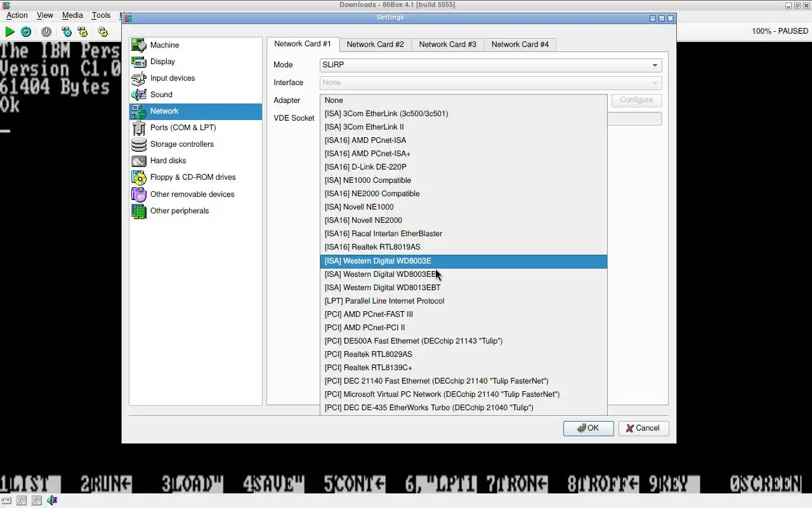This screenshot has height=508, width=812.
Task: Send Ctrl+Alt+Esc using the toolbar icon
Action: pyautogui.click(x=82, y=32)
